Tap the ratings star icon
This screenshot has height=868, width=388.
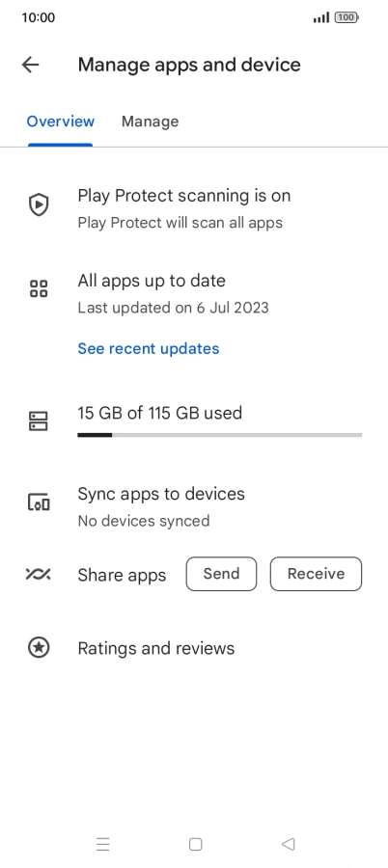point(39,648)
